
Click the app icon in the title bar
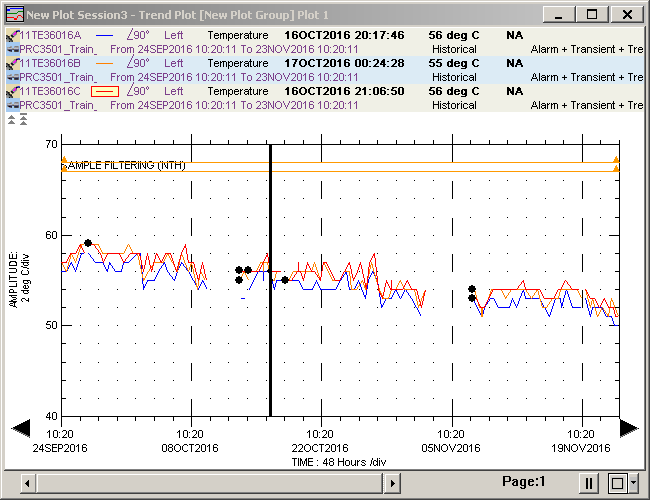pos(13,14)
